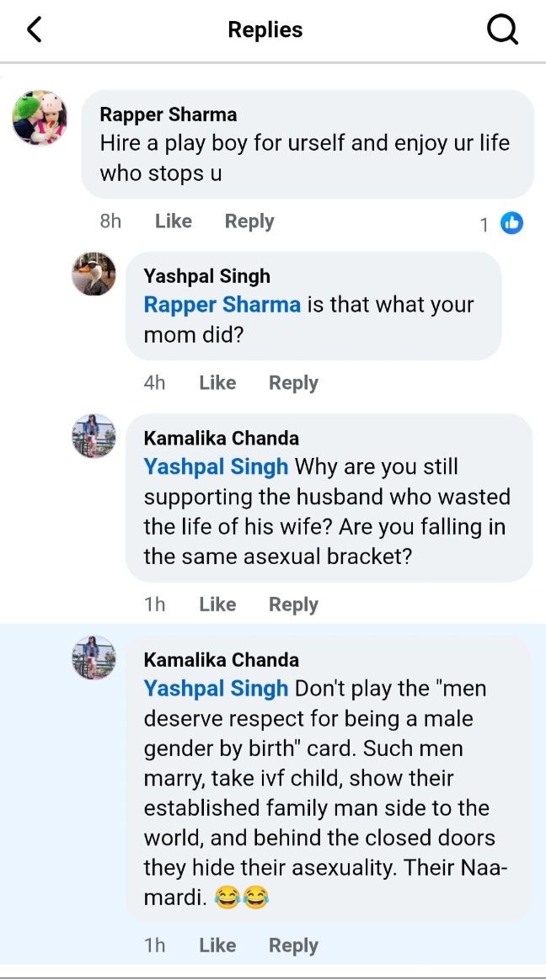Image resolution: width=546 pixels, height=980 pixels.
Task: View the 1 reaction count on Rapper Sharma's comment
Action: tap(484, 224)
